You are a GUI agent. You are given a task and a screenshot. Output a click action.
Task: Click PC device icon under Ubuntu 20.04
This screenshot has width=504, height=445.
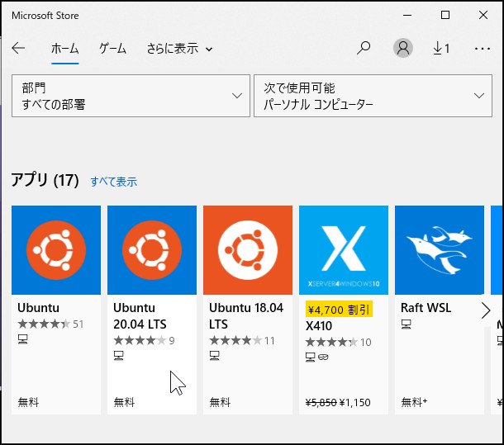(x=119, y=355)
